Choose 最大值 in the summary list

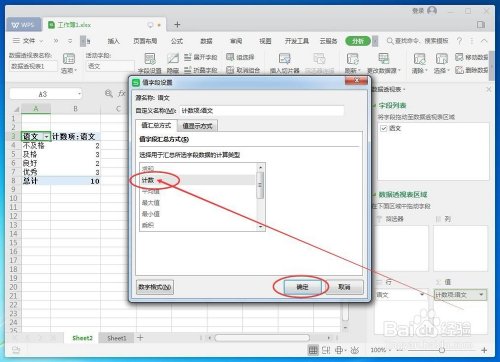pos(197,203)
